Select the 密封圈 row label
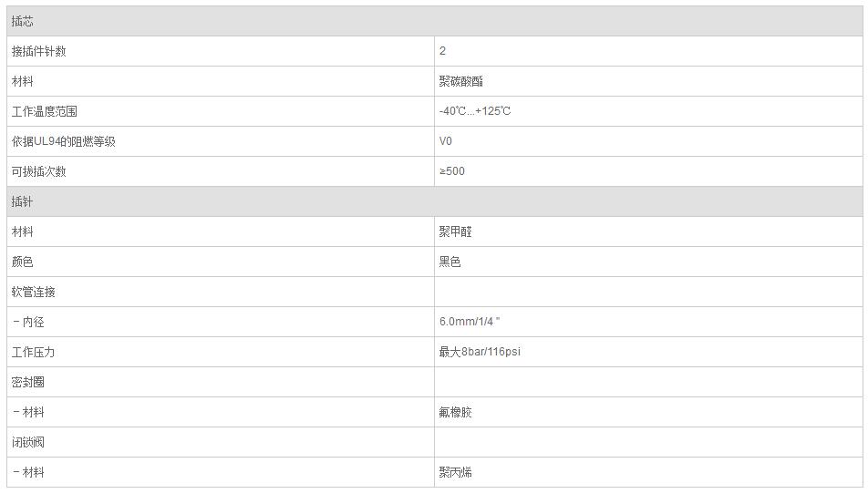Viewport: 868px width, 504px height. click(27, 382)
